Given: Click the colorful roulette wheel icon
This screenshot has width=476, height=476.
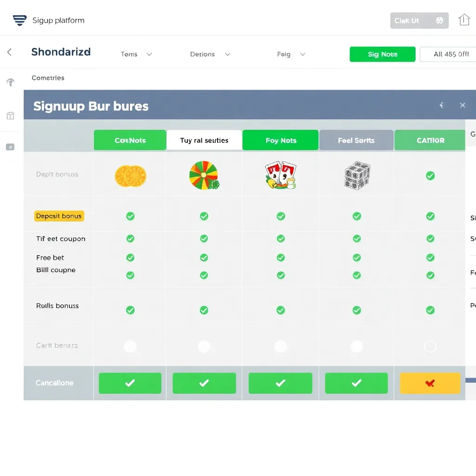Looking at the screenshot, I should 204,175.
